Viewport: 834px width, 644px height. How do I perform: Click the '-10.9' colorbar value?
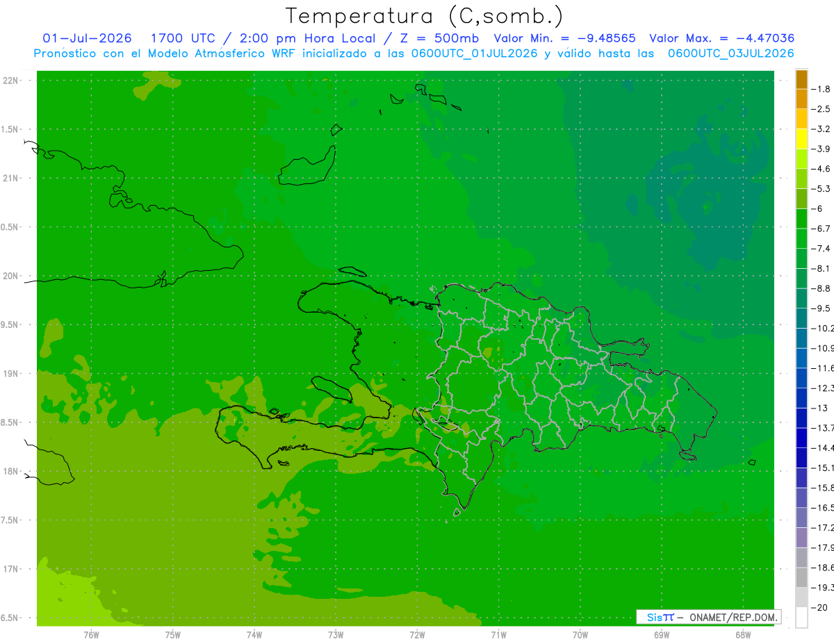(822, 348)
